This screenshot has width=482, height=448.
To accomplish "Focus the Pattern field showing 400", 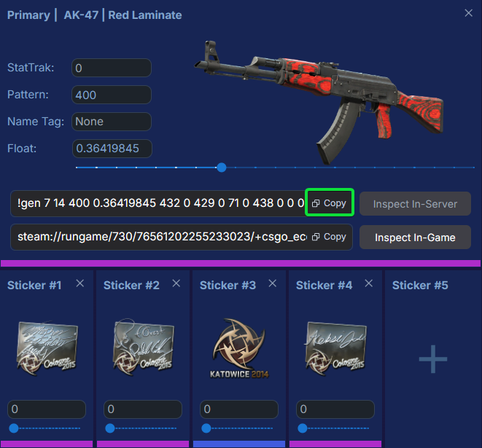I will click(112, 95).
